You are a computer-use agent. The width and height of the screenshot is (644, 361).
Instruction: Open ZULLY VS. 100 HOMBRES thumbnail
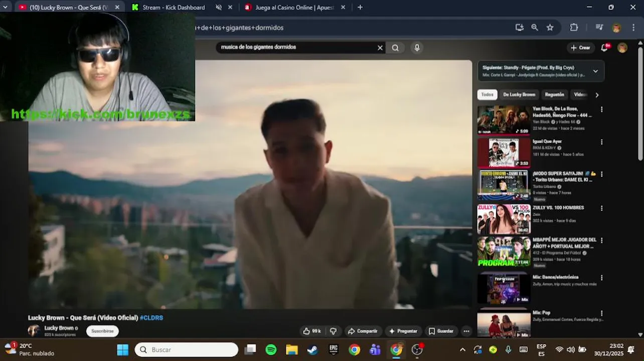pyautogui.click(x=504, y=219)
